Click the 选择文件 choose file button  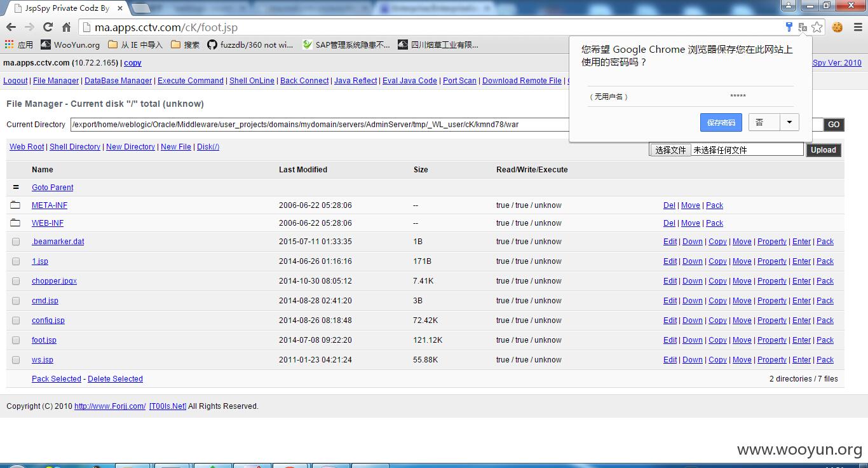click(x=670, y=150)
